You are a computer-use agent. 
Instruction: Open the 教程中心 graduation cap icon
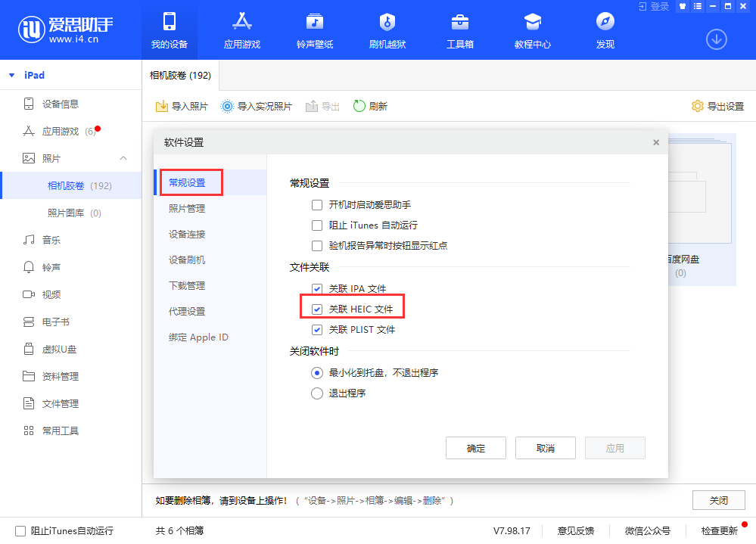coord(532,21)
